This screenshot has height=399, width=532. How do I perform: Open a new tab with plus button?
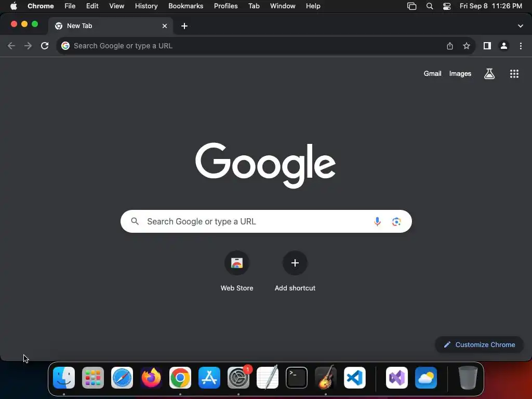[x=184, y=26]
